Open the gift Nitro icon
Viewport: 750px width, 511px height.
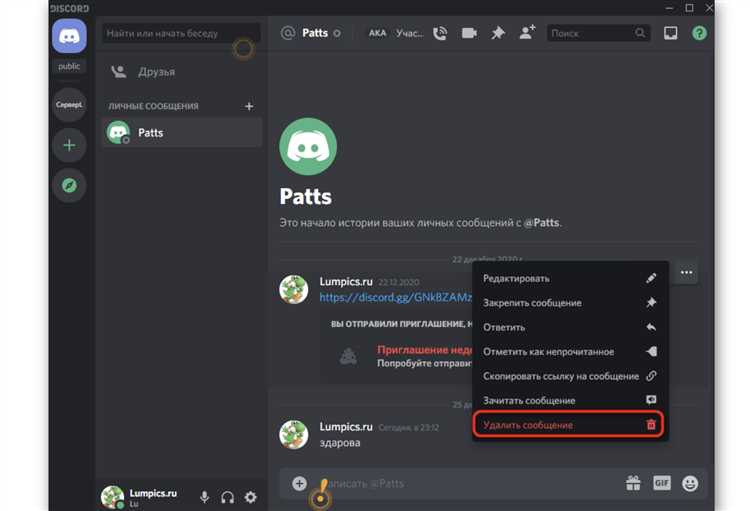pos(633,483)
